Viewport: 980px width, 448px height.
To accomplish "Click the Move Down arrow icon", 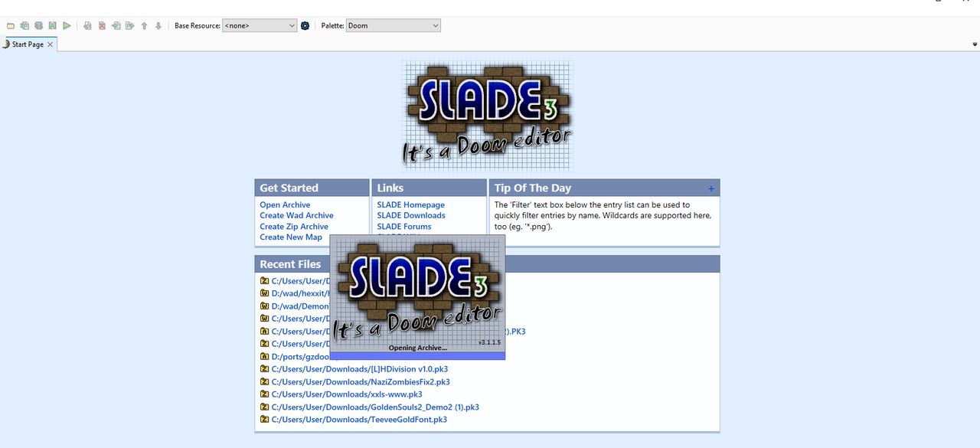I will [x=158, y=25].
